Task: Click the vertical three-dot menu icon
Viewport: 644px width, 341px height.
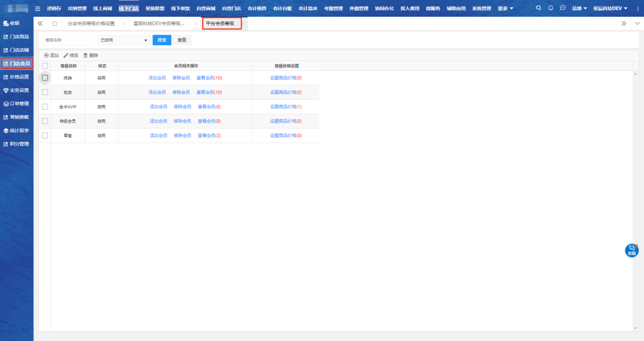Action: (637, 8)
